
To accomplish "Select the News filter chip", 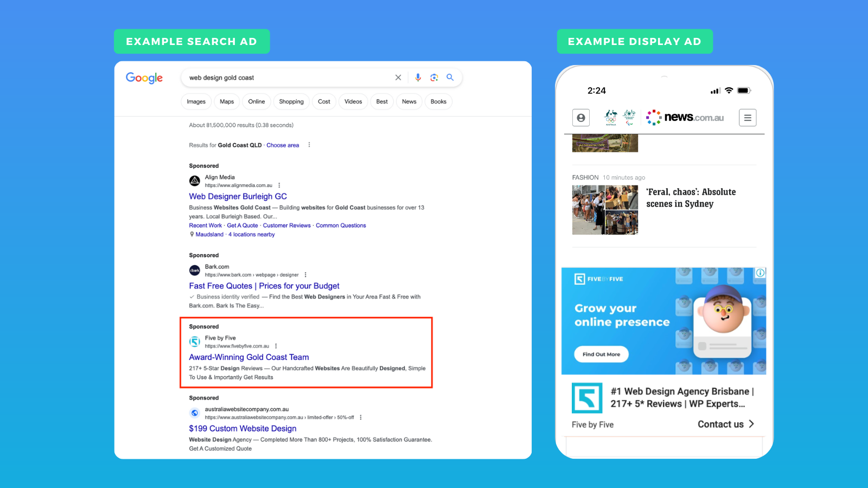I will (x=409, y=101).
